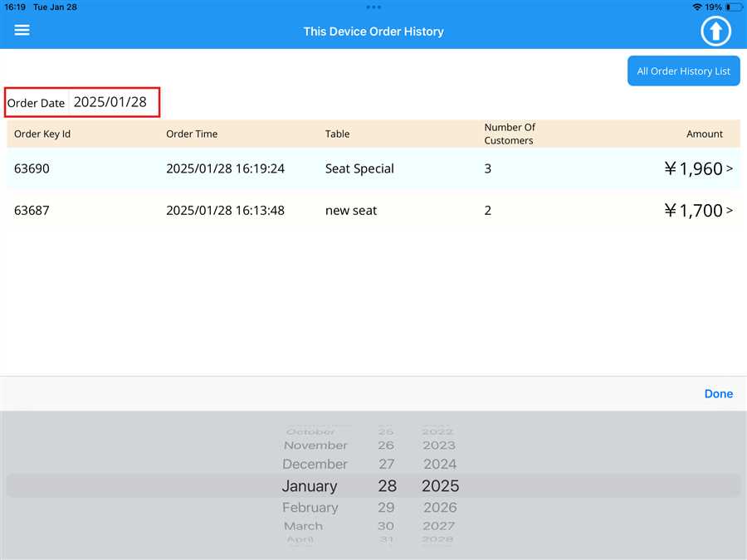Tap the upload arrow icon

[x=715, y=32]
